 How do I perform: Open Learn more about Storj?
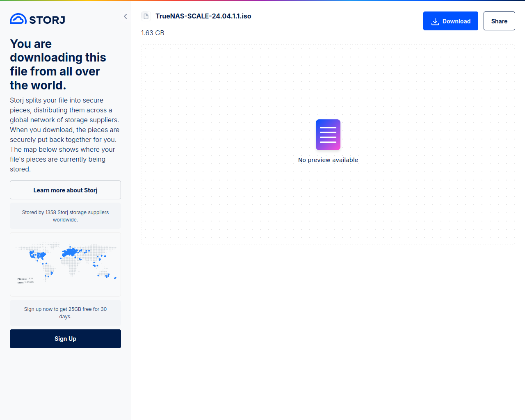pyautogui.click(x=65, y=190)
